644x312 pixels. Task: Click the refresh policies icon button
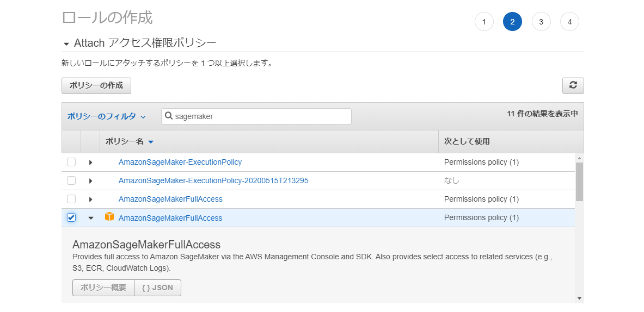tap(573, 85)
